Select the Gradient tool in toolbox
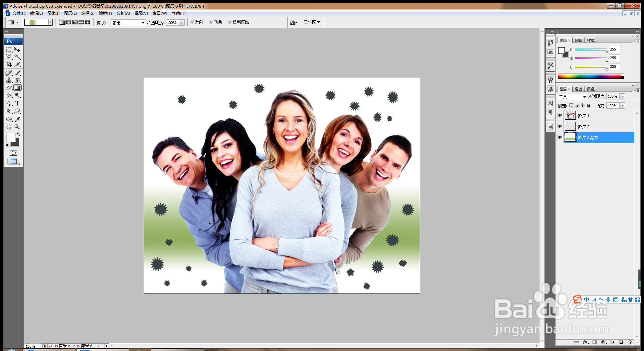The height and width of the screenshot is (351, 644). [x=18, y=88]
